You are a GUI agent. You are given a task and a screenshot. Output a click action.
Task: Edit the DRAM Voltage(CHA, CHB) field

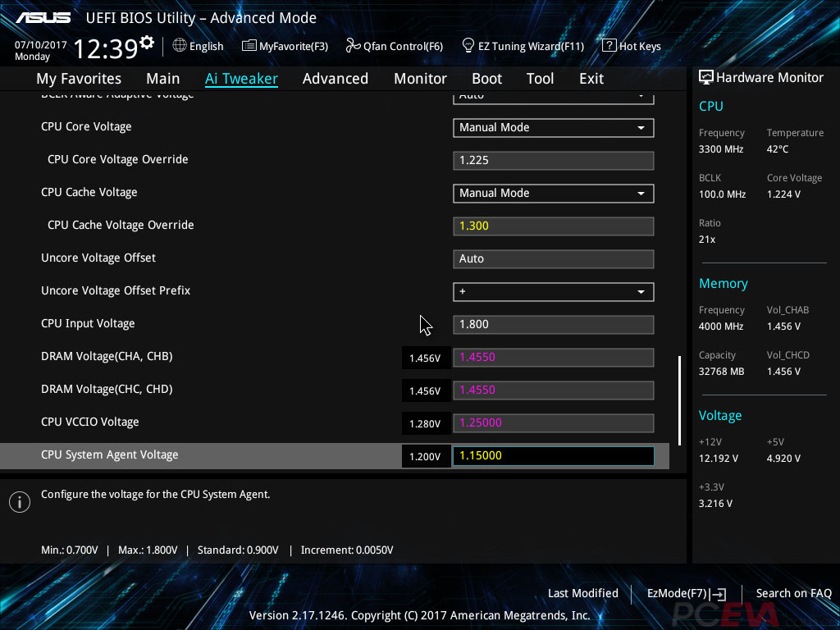[x=554, y=358]
